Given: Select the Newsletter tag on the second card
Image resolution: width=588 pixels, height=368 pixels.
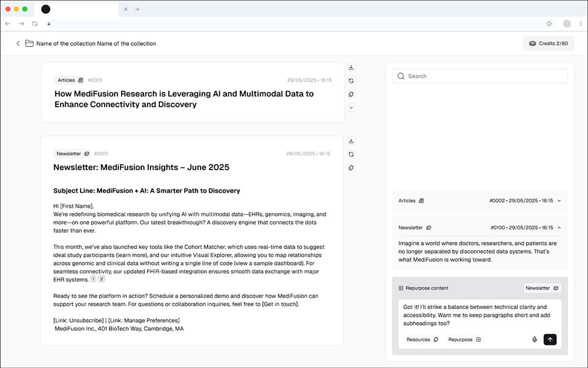Looking at the screenshot, I should (72, 154).
